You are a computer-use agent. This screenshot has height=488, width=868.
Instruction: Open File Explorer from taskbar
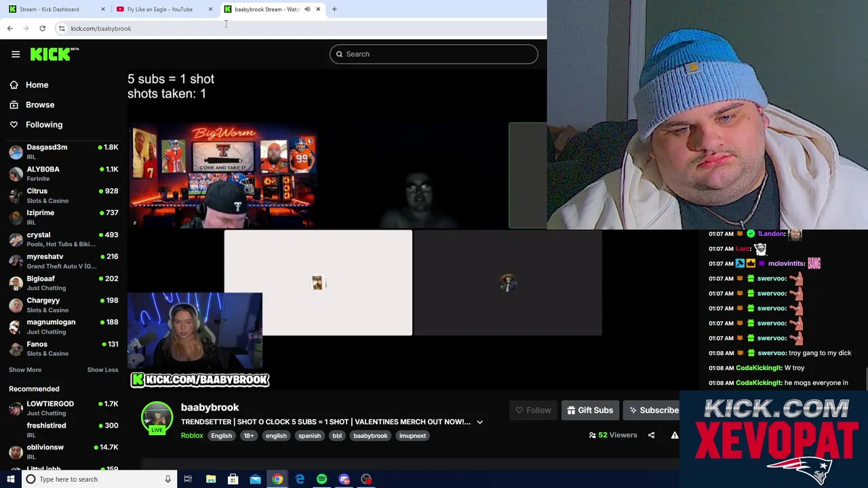coord(211,479)
